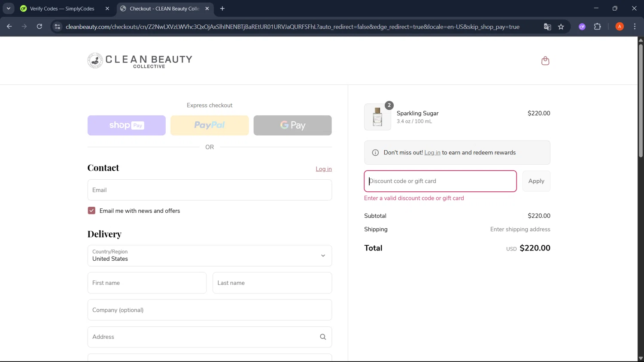Open the extensions puzzle icon
This screenshot has width=644, height=362.
point(597,27)
